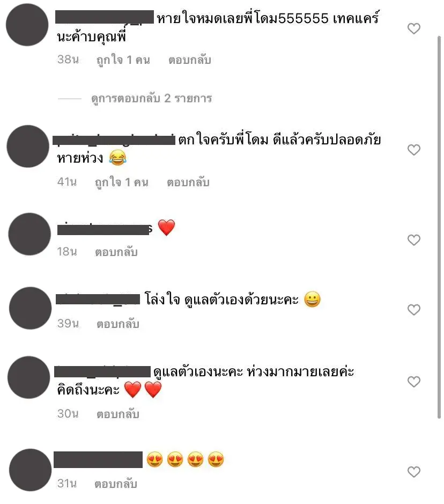Viewport: 444px width, 504px height.
Task: Click the vertical comments scrollbar
Action: point(439,227)
